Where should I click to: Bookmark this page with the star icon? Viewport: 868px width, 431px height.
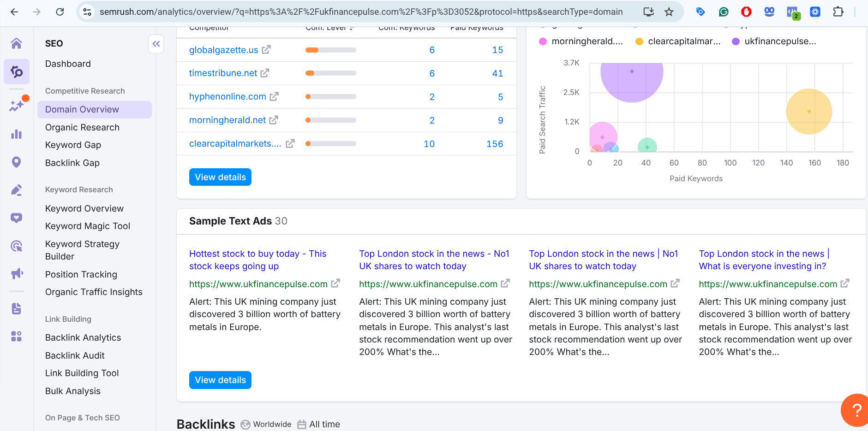[x=669, y=12]
